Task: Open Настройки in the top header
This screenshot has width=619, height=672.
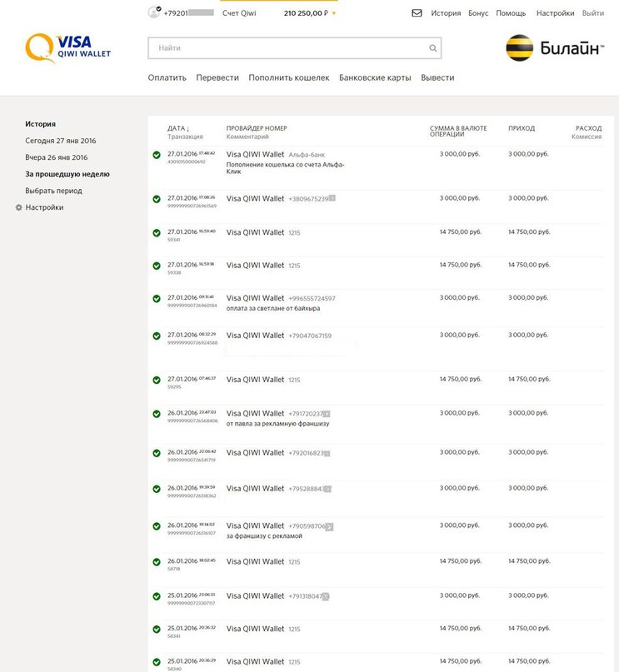Action: (x=555, y=13)
